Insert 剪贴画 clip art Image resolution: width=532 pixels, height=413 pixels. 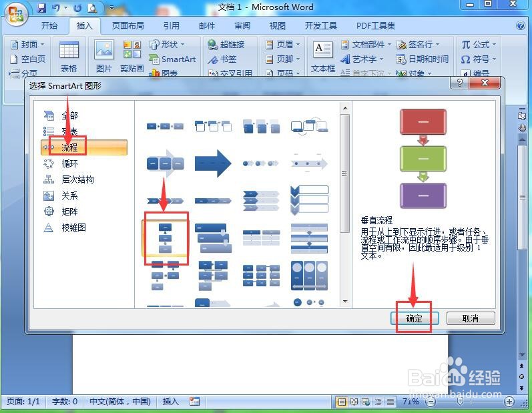[132, 56]
